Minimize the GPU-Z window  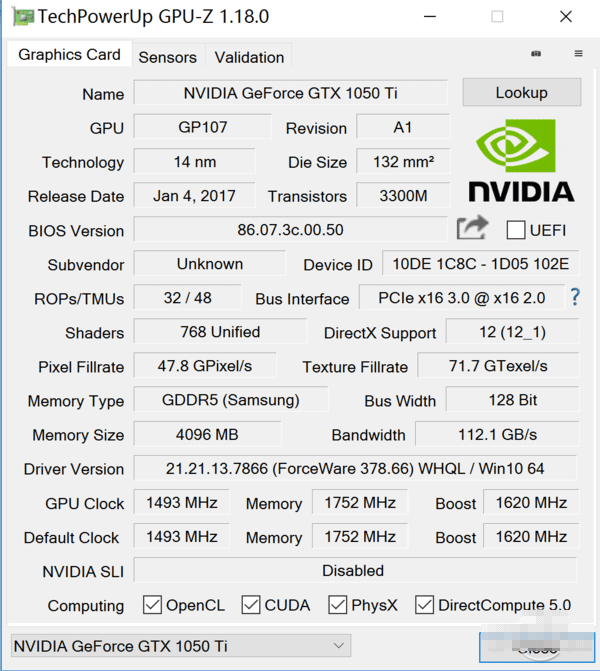click(x=429, y=17)
